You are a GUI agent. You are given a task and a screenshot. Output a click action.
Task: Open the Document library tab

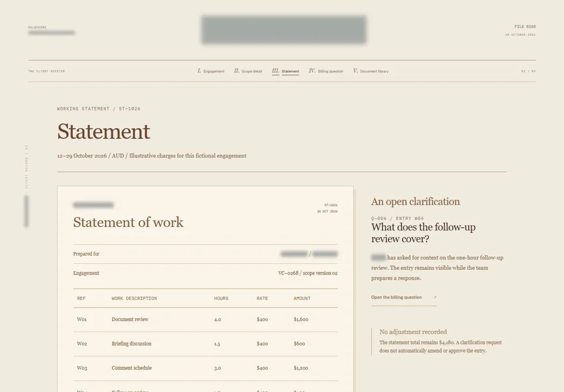(x=371, y=71)
